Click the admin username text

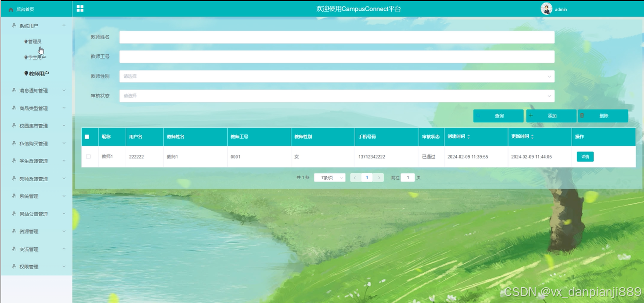pos(561,9)
